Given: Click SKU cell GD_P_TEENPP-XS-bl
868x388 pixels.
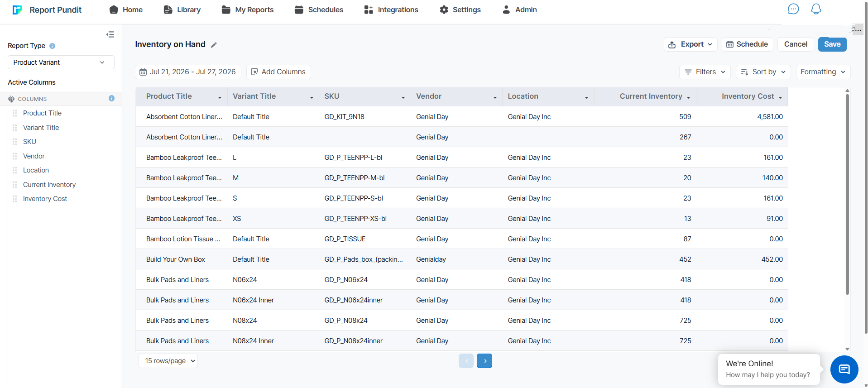Looking at the screenshot, I should (355, 219).
